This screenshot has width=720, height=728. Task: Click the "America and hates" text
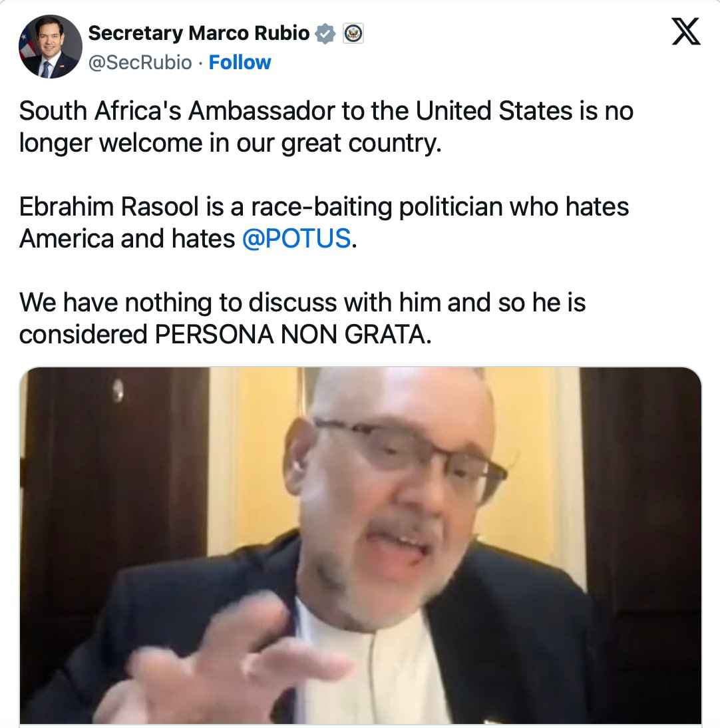[126, 239]
